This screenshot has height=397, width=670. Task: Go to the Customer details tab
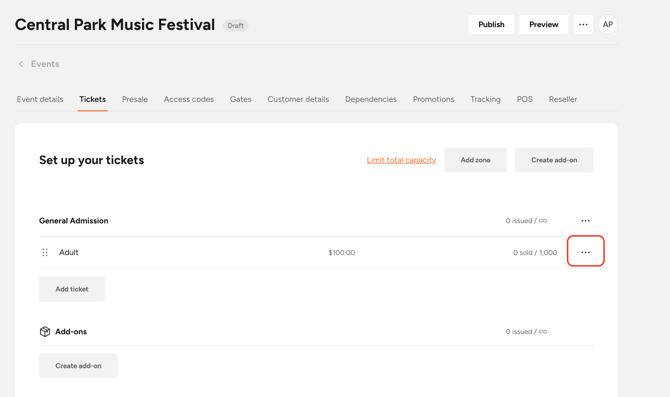pyautogui.click(x=298, y=99)
